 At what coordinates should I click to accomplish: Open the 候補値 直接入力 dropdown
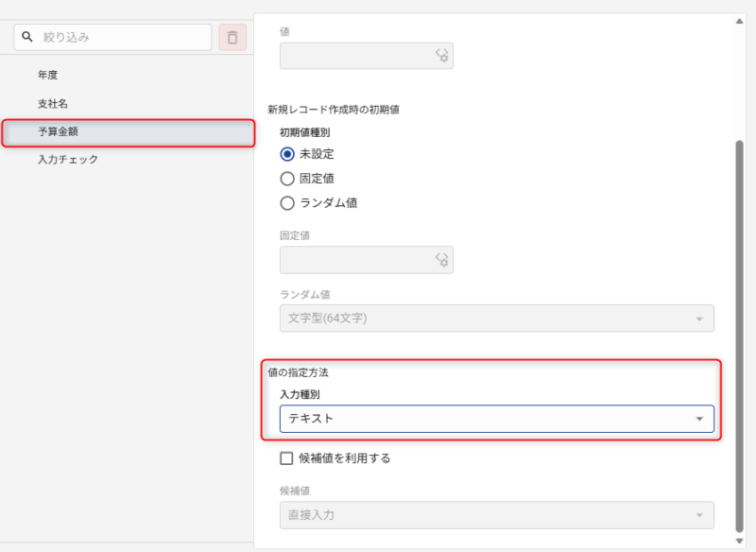point(496,515)
